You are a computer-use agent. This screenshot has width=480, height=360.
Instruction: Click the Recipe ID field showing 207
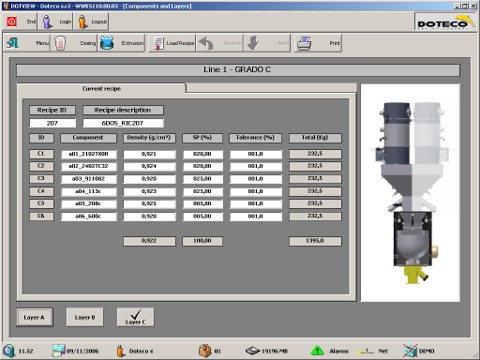click(52, 123)
